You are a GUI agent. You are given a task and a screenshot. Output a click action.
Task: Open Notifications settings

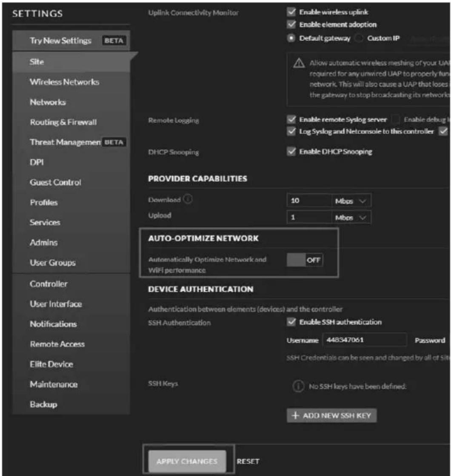coord(71,324)
